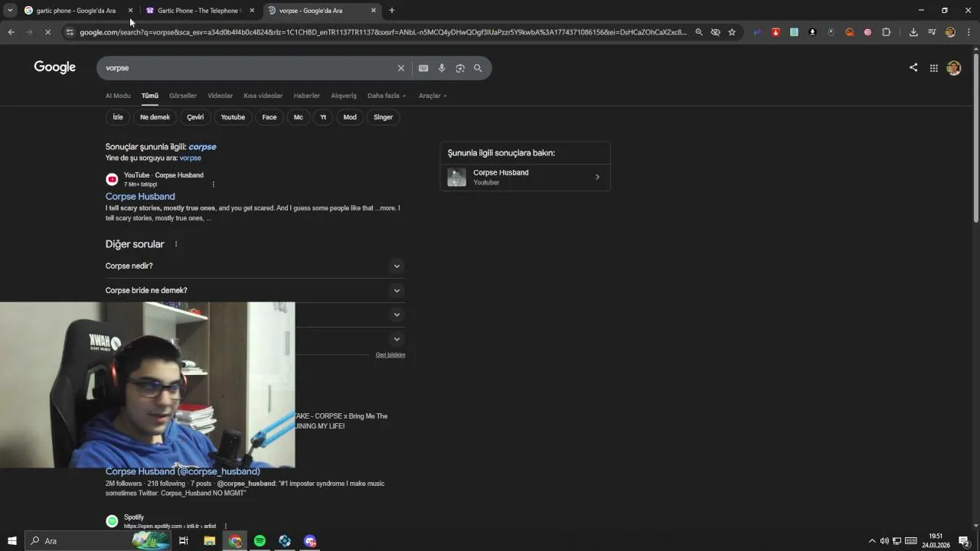Open the notification center icon

pyautogui.click(x=964, y=541)
